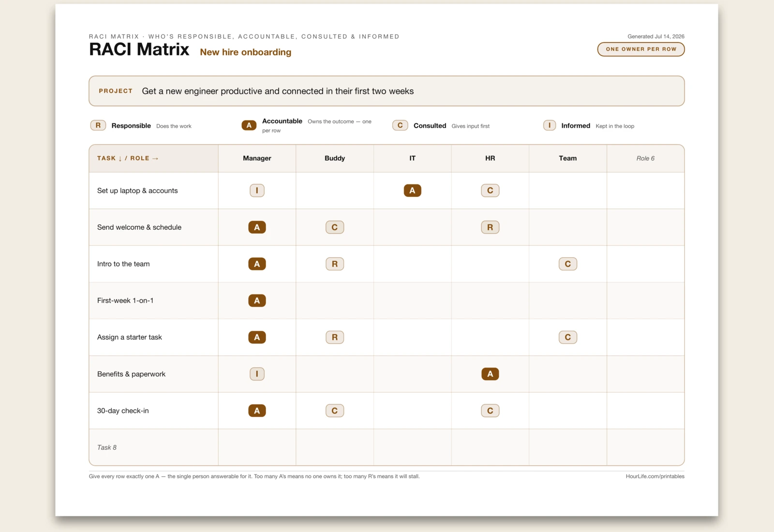Screen dimensions: 774x532
Task: Select the IT column header
Action: pos(412,158)
